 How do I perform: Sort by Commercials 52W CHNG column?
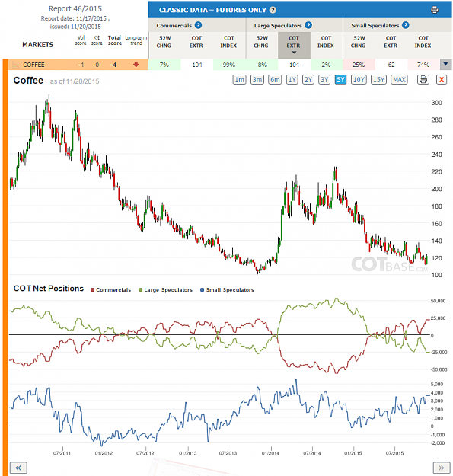pyautogui.click(x=164, y=42)
